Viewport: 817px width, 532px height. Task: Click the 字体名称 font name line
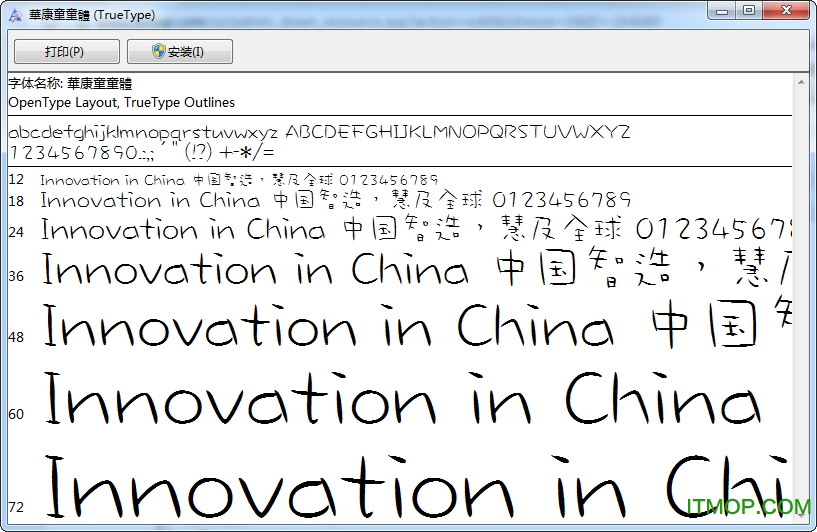point(70,83)
